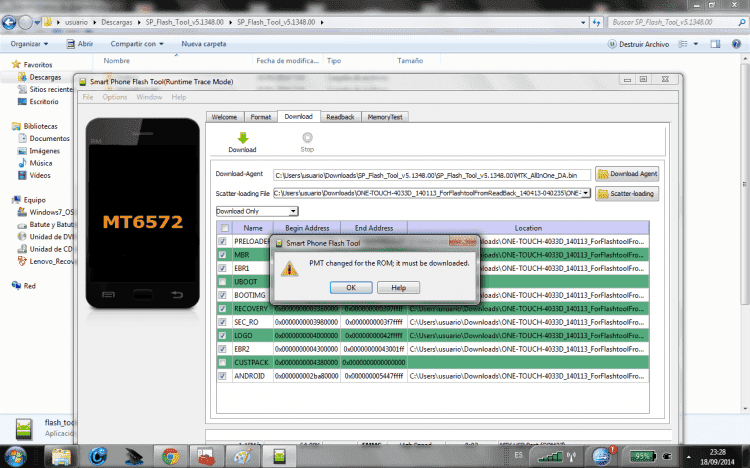Screen dimensions: 750x468
Task: Click the Explorer refresh icon beside address bar
Action: (x=596, y=22)
